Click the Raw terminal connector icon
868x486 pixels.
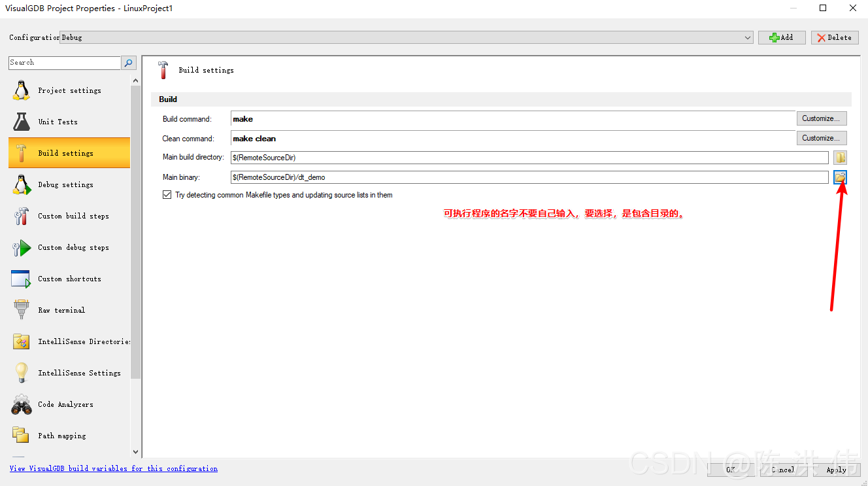21,310
